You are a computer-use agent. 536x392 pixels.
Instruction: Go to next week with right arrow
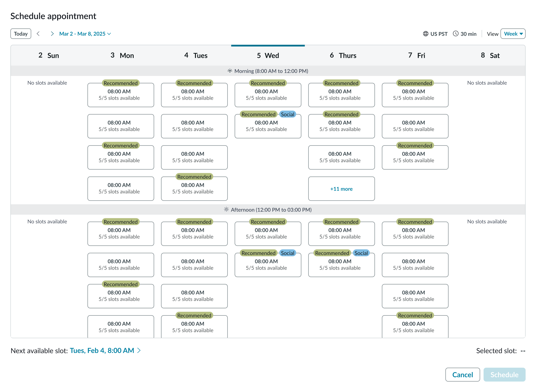point(52,34)
